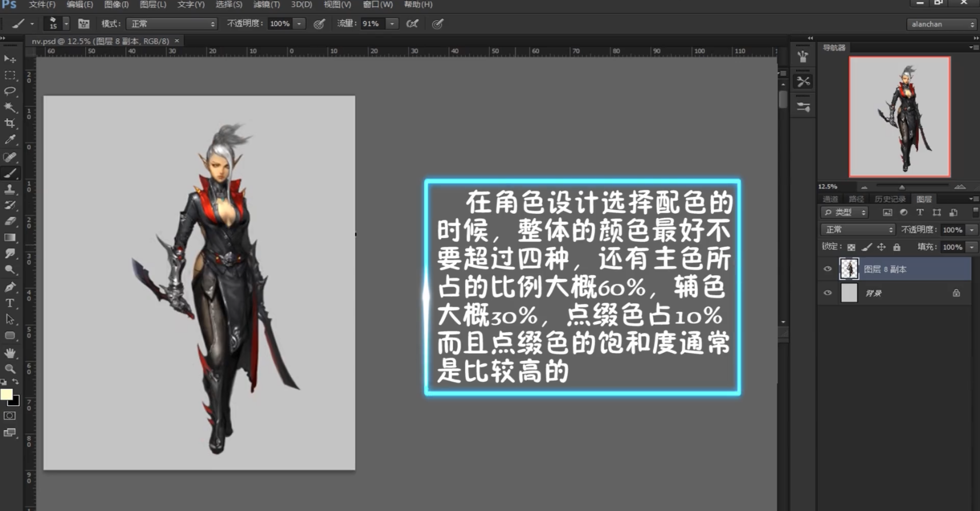Toggle lock all
This screenshot has height=511, width=980.
(897, 247)
